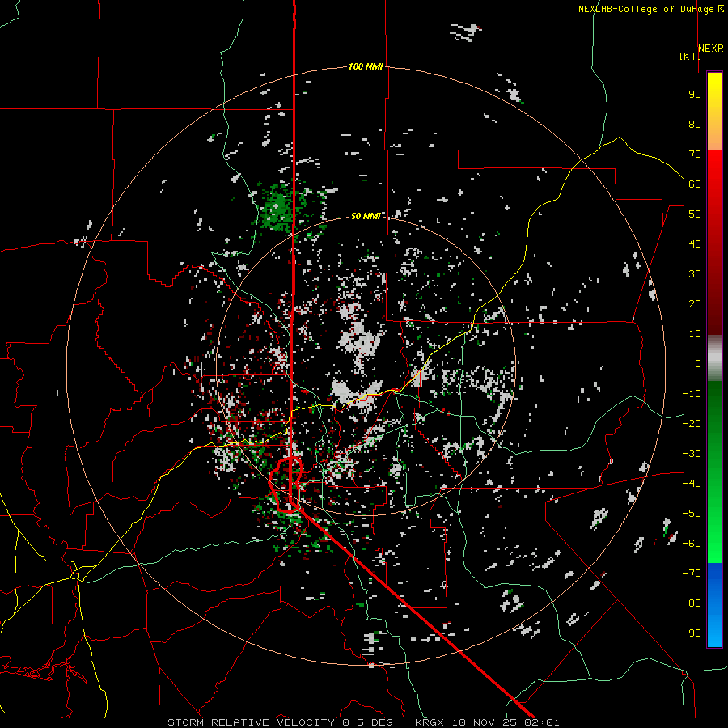Click the -20 scale label

[692, 423]
